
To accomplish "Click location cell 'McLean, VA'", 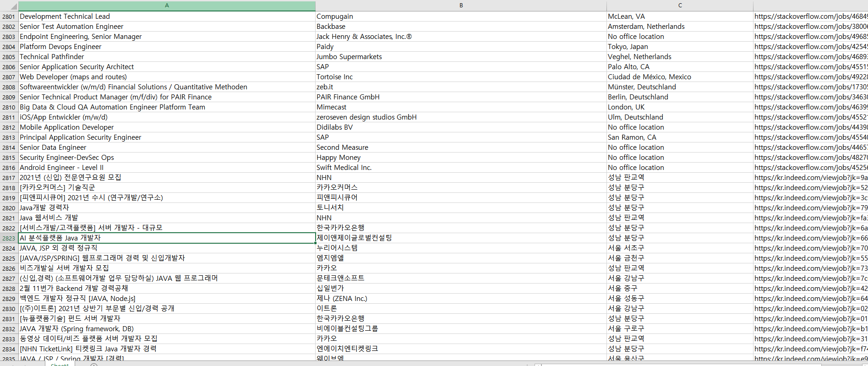I will click(x=680, y=16).
